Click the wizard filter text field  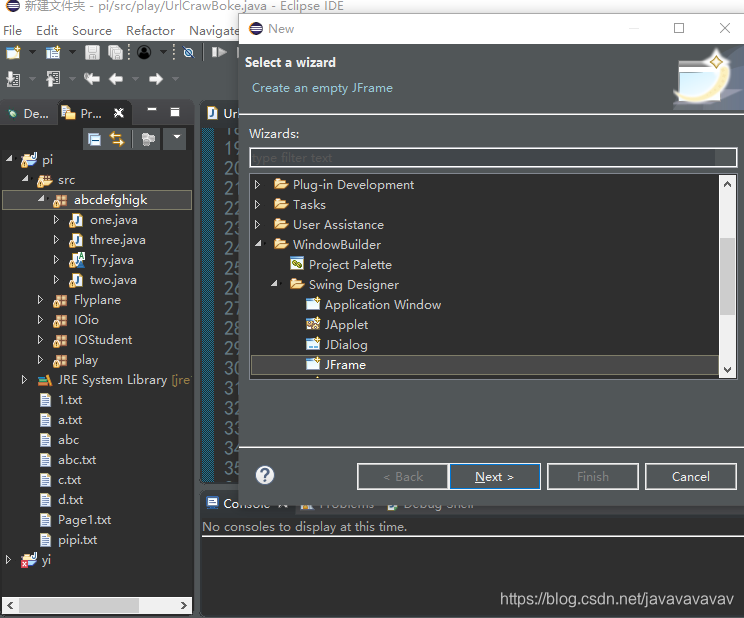tap(493, 158)
